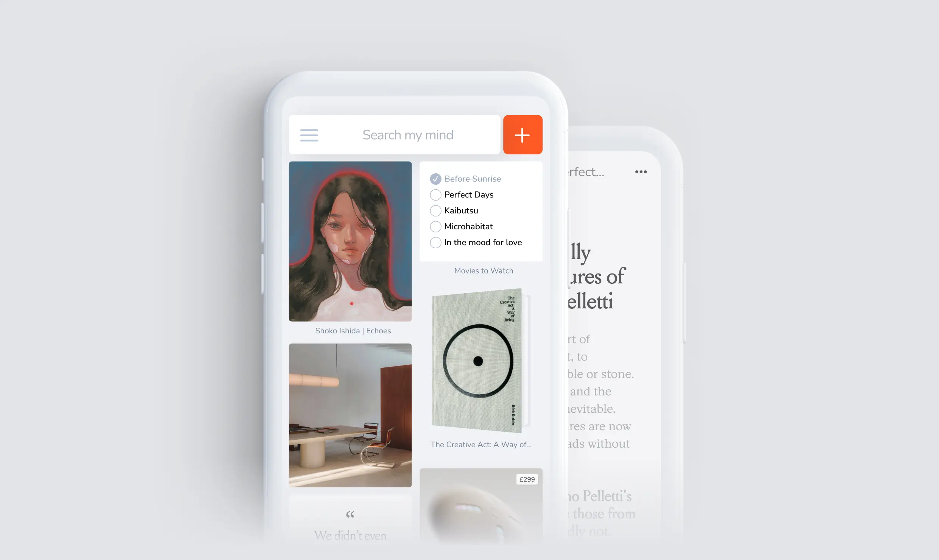Tap the hamburger menu icon
The height and width of the screenshot is (560, 939).
[x=309, y=135]
